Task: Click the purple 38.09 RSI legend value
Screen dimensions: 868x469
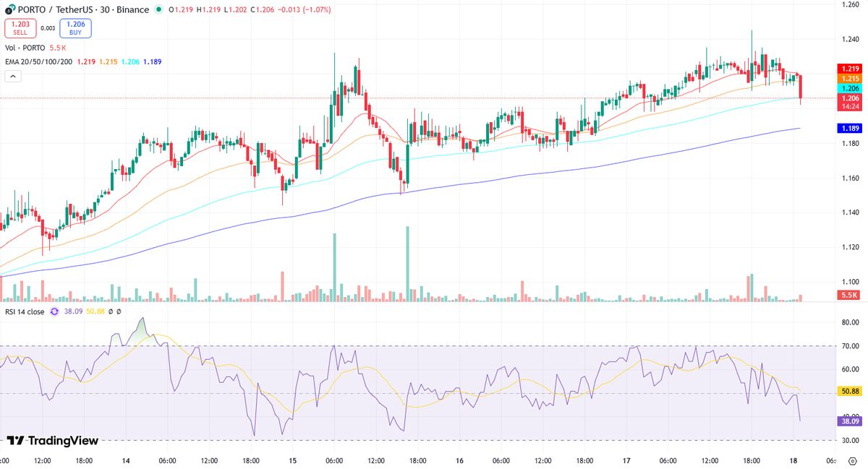Action: [73, 312]
